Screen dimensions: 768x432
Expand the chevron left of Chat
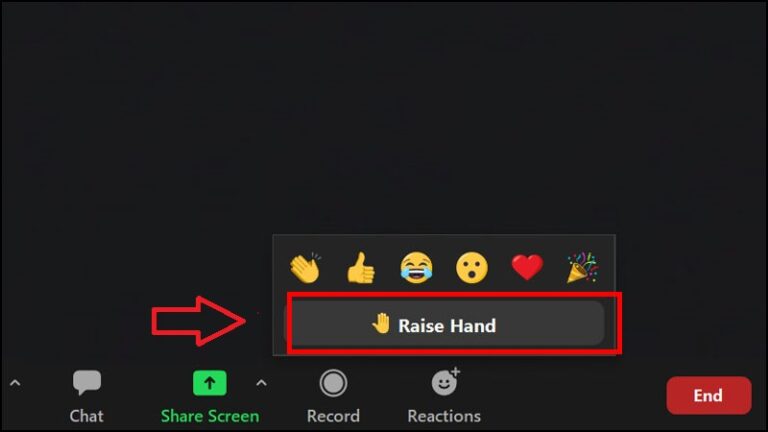click(15, 383)
